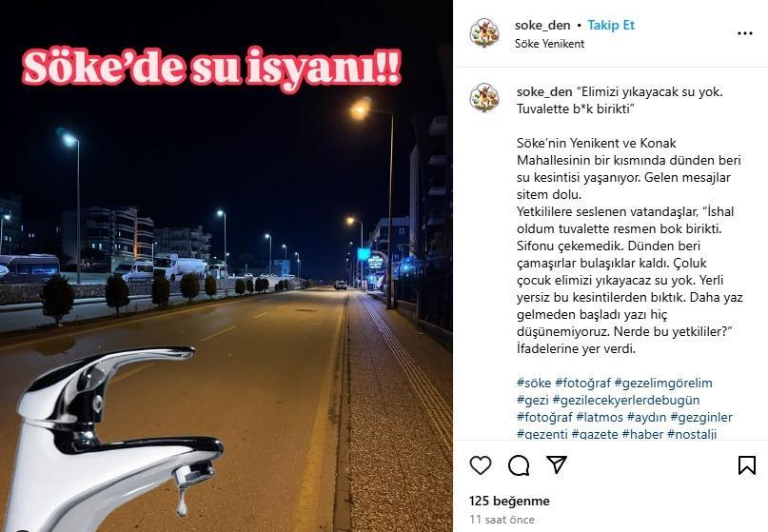Click the Söke'de su isyanı post image
Image resolution: width=768 pixels, height=532 pixels.
(226, 266)
